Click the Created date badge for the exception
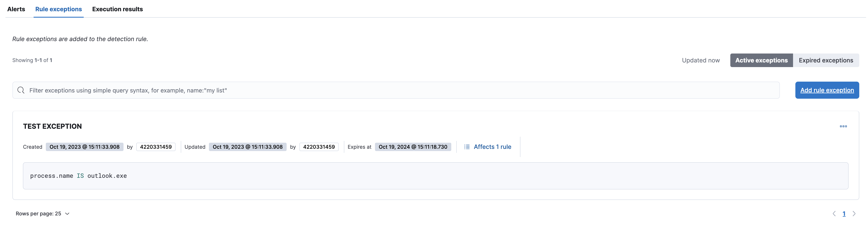Screen dimensions: 868x228 (x=84, y=147)
